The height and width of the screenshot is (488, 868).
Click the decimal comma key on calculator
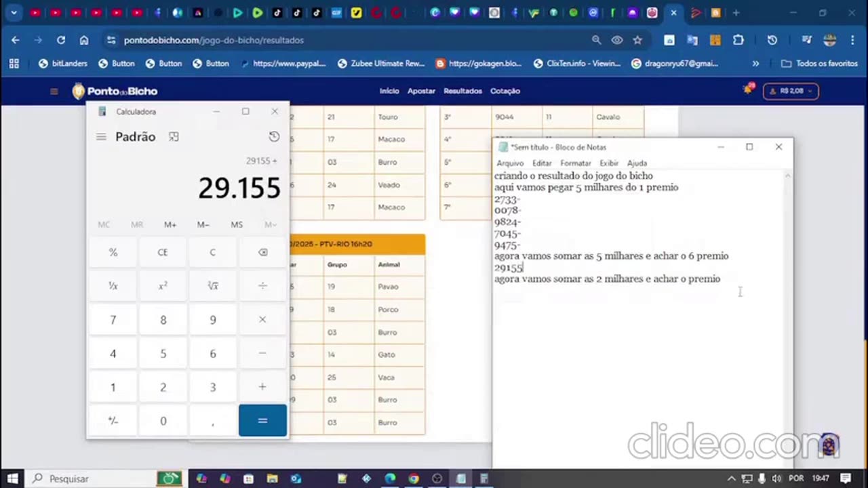click(213, 421)
